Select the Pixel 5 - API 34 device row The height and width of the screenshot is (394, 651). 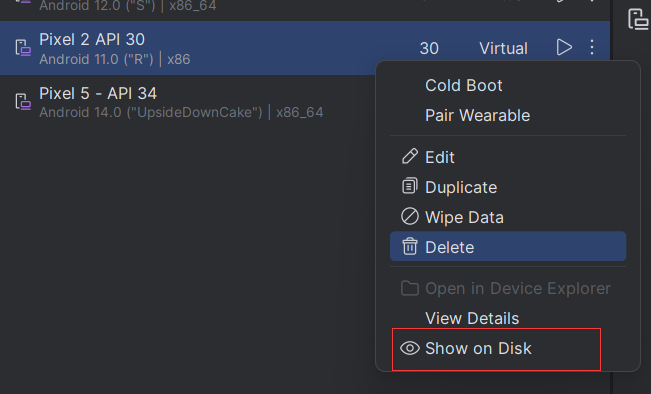[x=188, y=102]
